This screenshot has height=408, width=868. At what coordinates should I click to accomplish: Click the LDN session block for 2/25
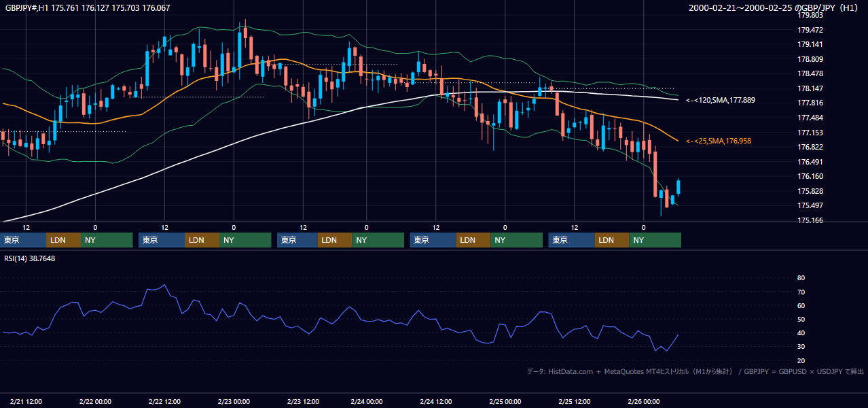click(x=612, y=240)
